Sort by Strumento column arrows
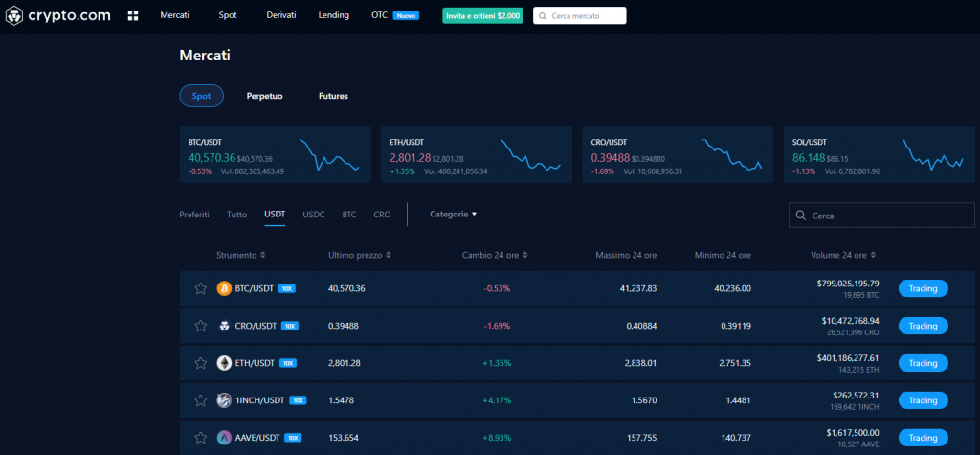The width and height of the screenshot is (980, 455). (x=262, y=256)
